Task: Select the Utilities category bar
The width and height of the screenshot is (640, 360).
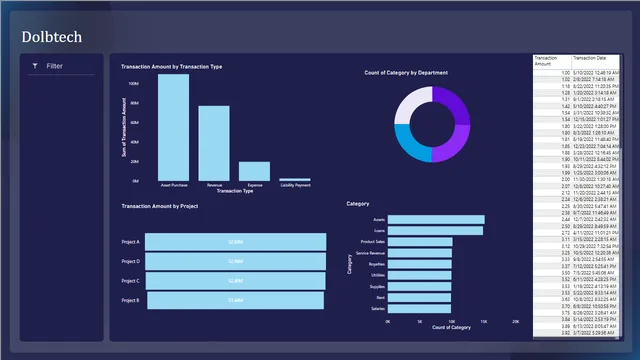Action: tap(419, 275)
